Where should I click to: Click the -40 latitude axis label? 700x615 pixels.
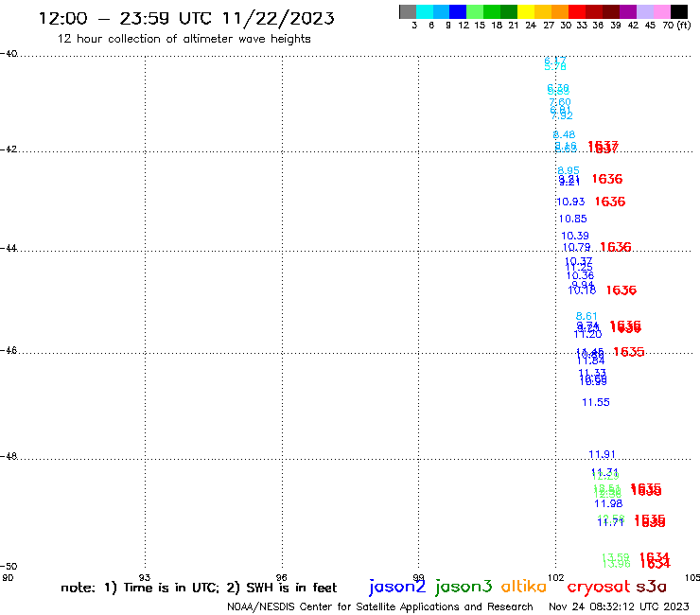click(9, 54)
